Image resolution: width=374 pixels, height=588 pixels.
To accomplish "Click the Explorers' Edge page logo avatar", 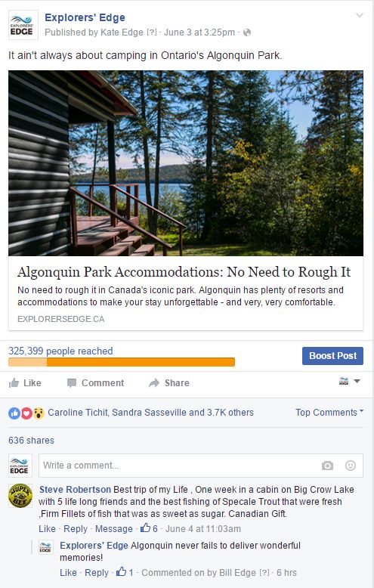I will [23, 25].
